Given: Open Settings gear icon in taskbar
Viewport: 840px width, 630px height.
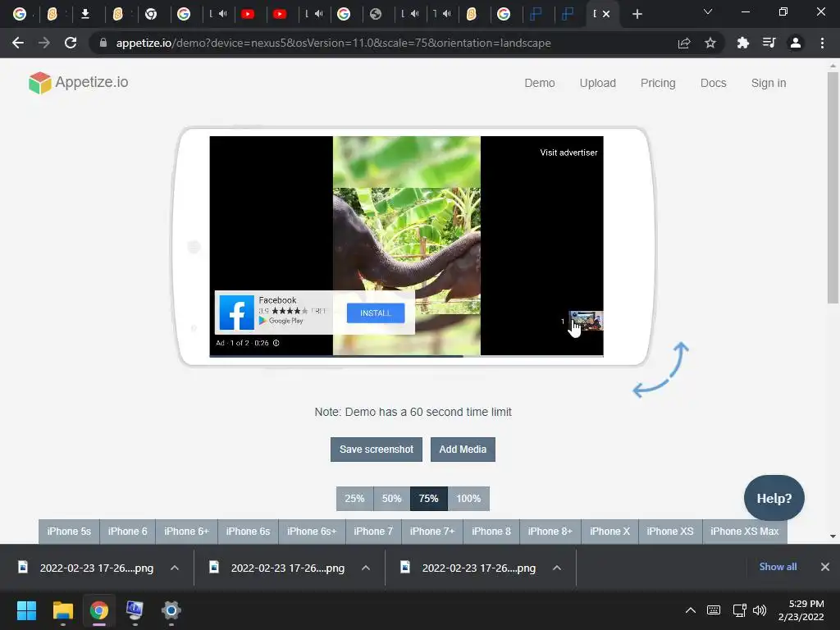Looking at the screenshot, I should click(x=171, y=610).
